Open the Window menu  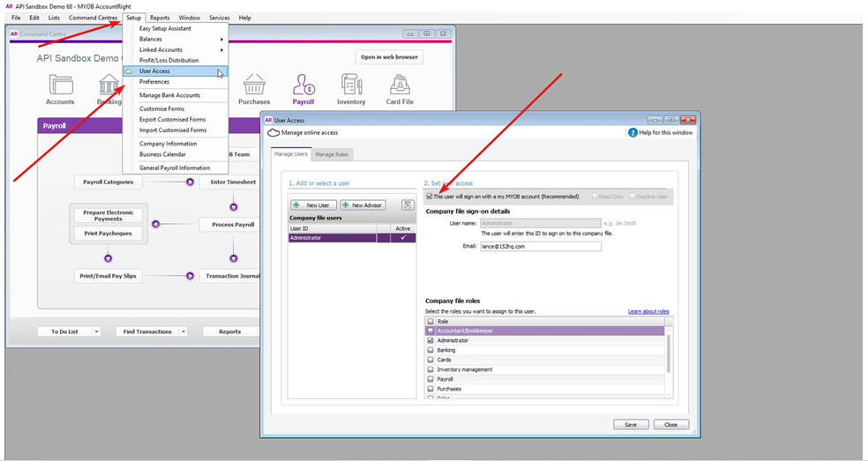click(x=190, y=18)
